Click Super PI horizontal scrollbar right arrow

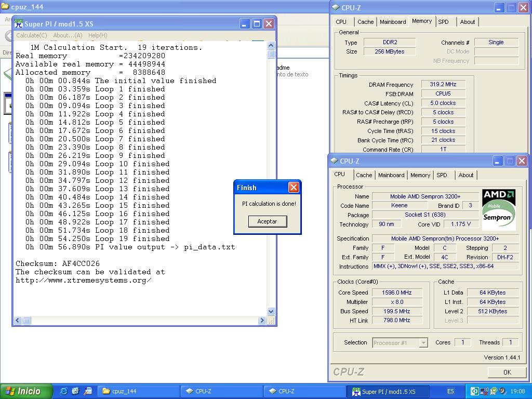pyautogui.click(x=262, y=320)
